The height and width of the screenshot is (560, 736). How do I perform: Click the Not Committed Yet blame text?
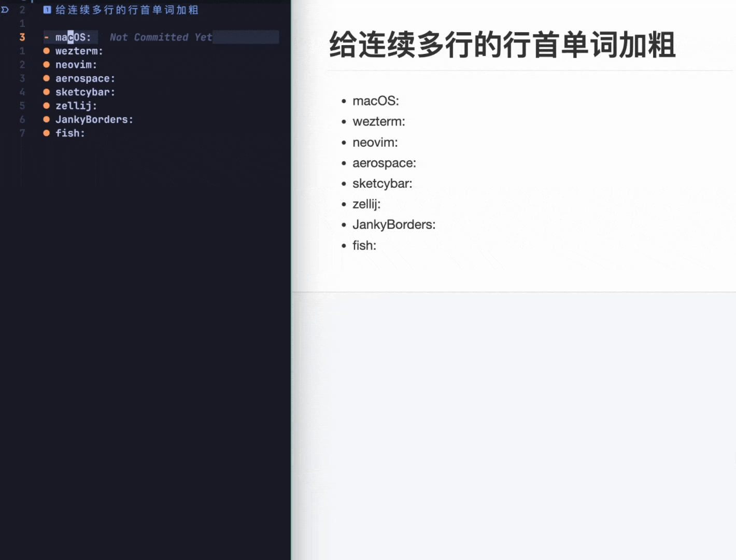(x=161, y=37)
